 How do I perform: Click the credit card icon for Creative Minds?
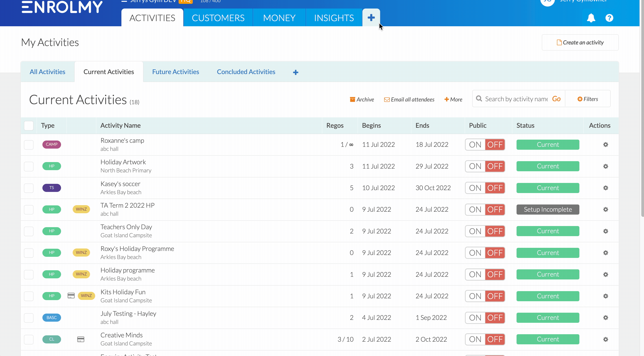[x=81, y=339]
